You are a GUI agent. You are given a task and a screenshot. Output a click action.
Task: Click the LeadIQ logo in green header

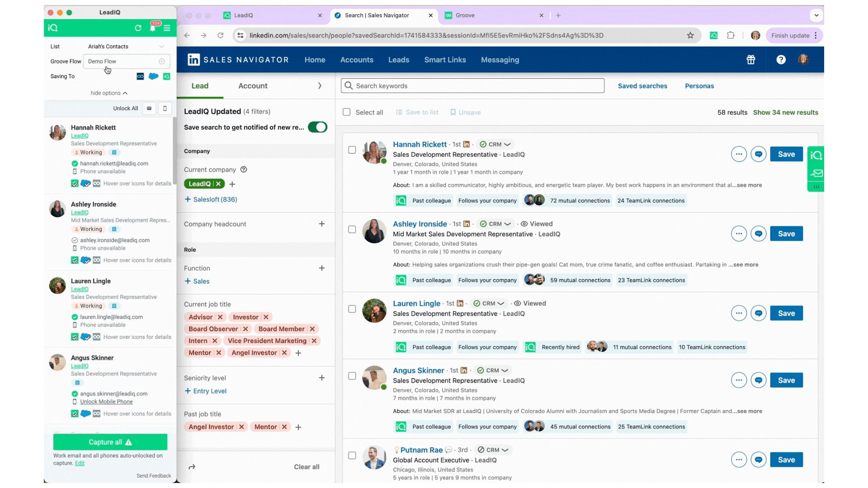[x=53, y=28]
